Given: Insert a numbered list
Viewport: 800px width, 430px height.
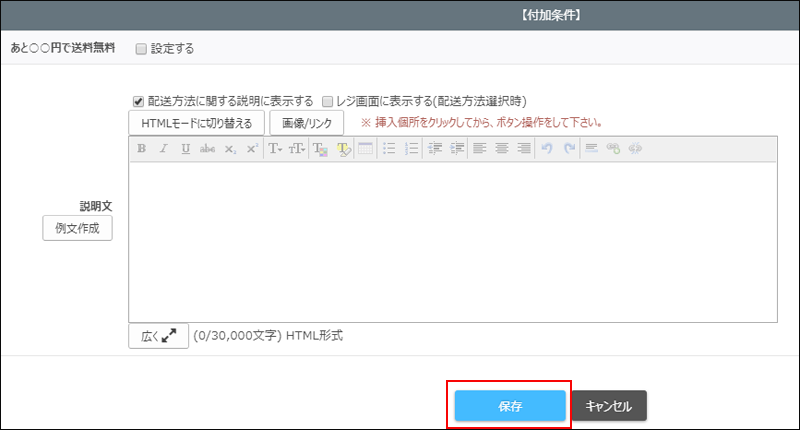Looking at the screenshot, I should pyautogui.click(x=411, y=148).
